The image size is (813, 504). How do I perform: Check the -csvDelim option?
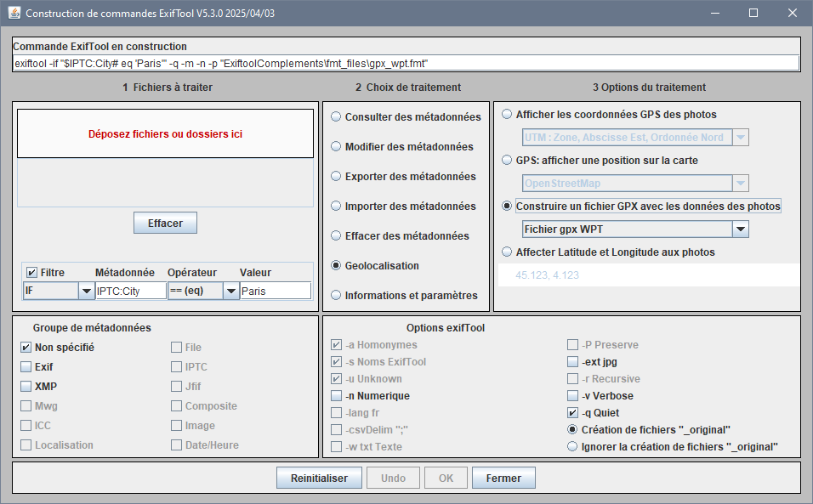point(337,430)
